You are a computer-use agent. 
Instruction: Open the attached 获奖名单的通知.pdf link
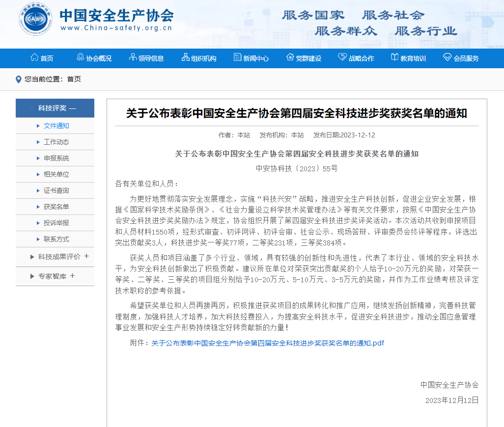(268, 343)
